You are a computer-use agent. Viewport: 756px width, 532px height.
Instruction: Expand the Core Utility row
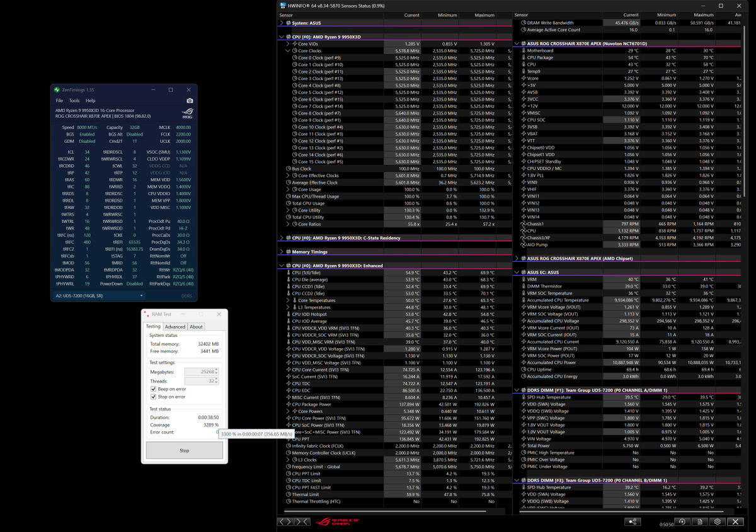pos(288,210)
